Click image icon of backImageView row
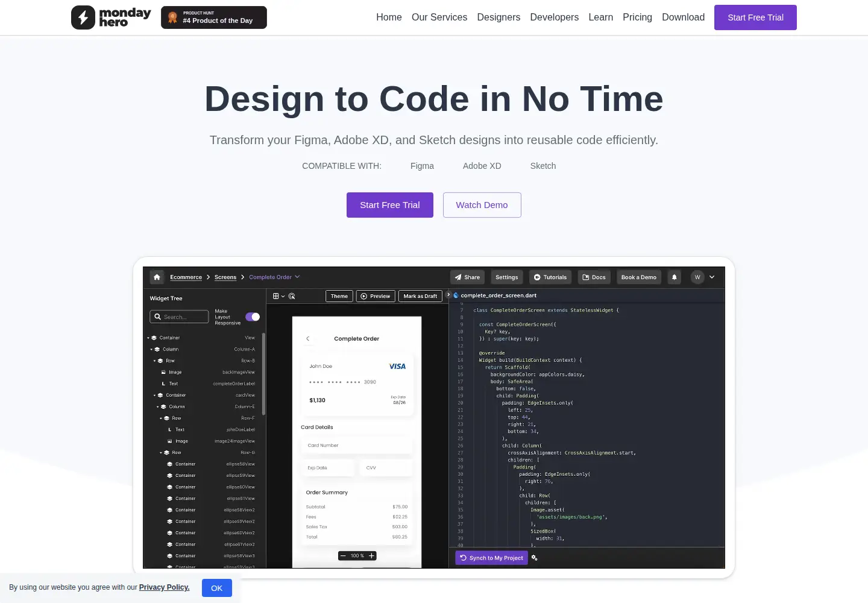The height and width of the screenshot is (603, 868). click(163, 373)
